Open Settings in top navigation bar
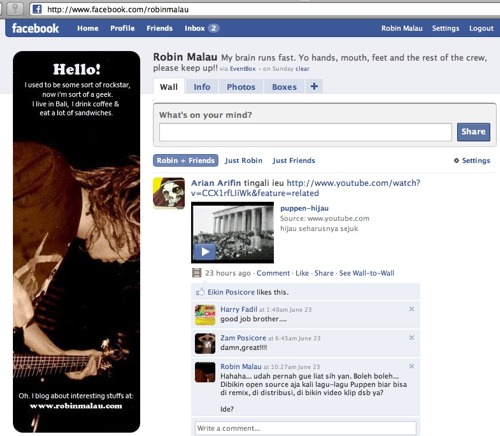Viewport: 500px width, 436px height. tap(445, 28)
